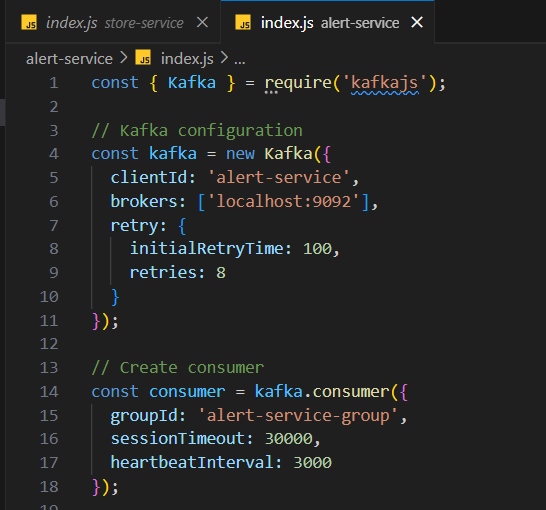This screenshot has width=546, height=510.
Task: Click the 'kafkajs' string on line 1
Action: pos(385,83)
